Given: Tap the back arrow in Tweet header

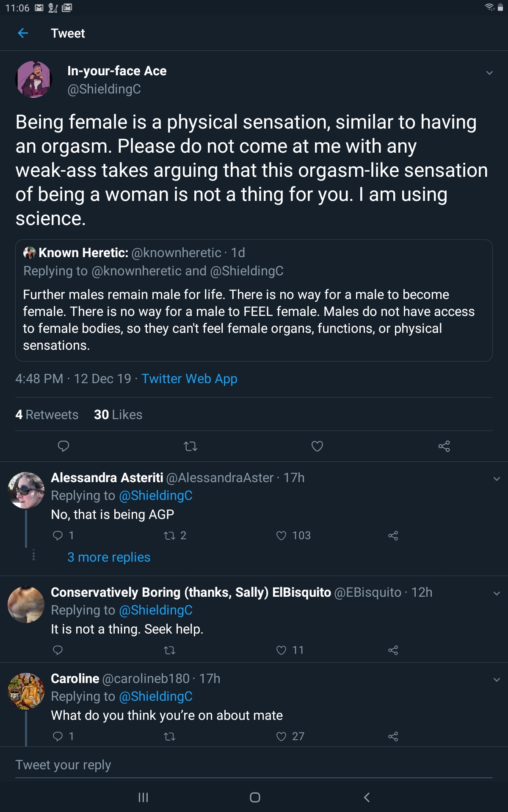Looking at the screenshot, I should (23, 33).
